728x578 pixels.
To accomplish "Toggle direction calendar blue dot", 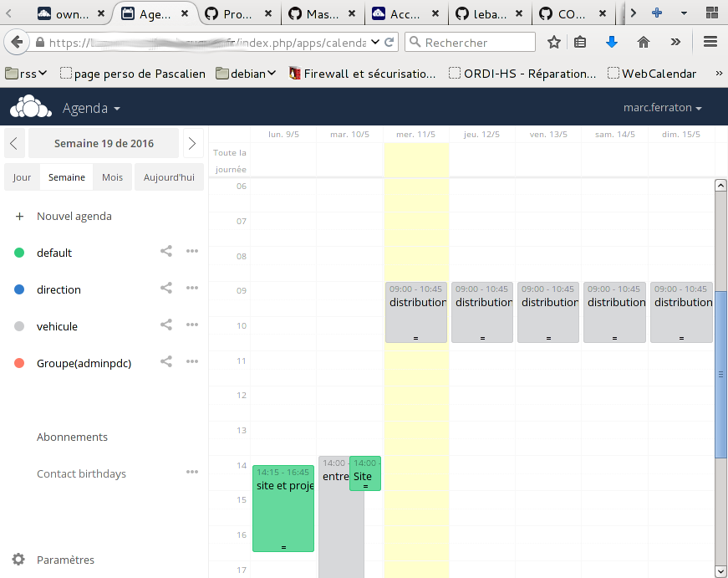I will point(19,289).
